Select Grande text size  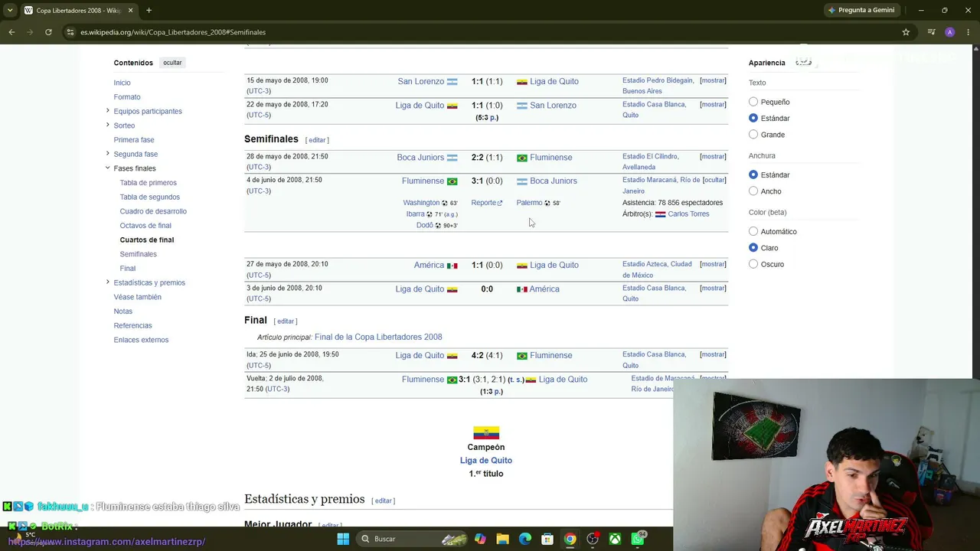[x=753, y=135]
